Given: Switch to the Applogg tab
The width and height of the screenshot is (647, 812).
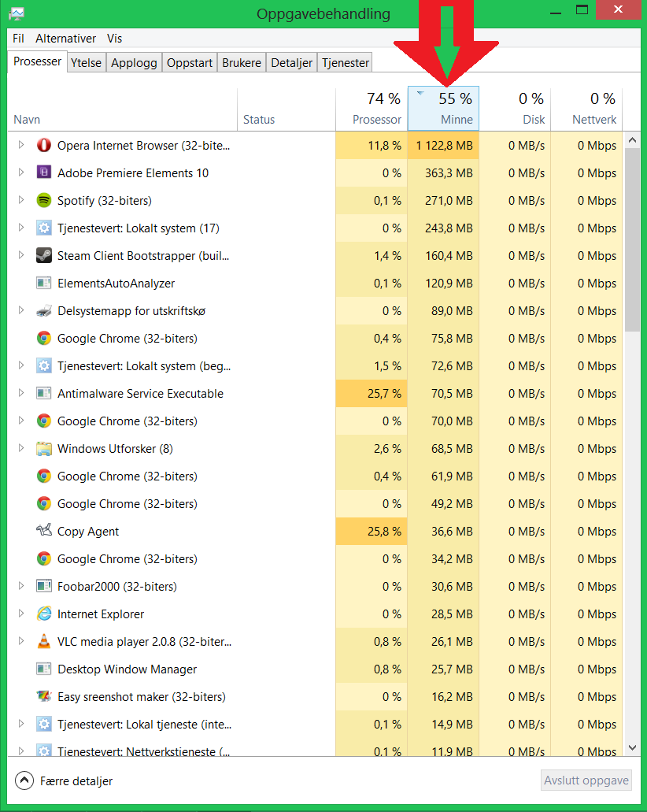Looking at the screenshot, I should (x=134, y=63).
